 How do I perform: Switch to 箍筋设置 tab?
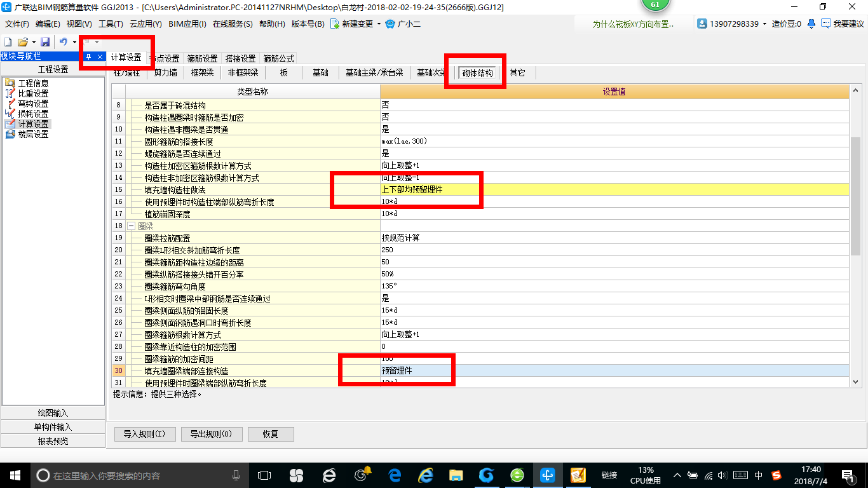tap(202, 58)
